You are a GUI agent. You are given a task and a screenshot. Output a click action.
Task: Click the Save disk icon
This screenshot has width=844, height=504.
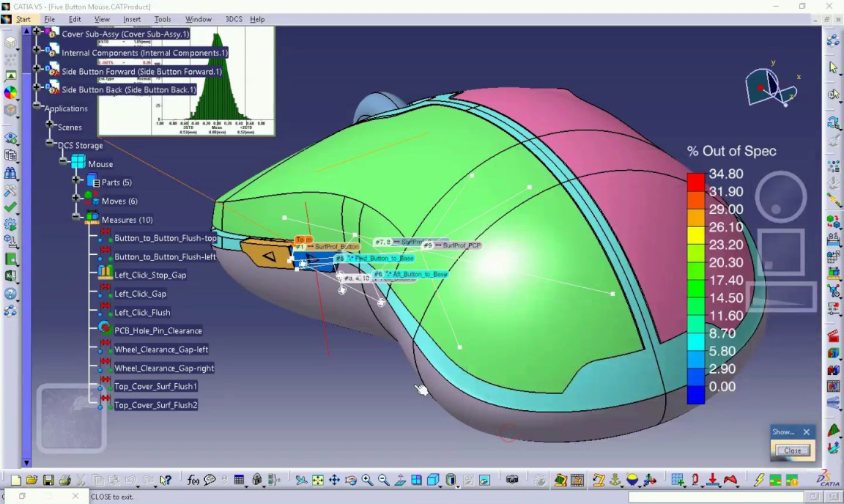48,481
